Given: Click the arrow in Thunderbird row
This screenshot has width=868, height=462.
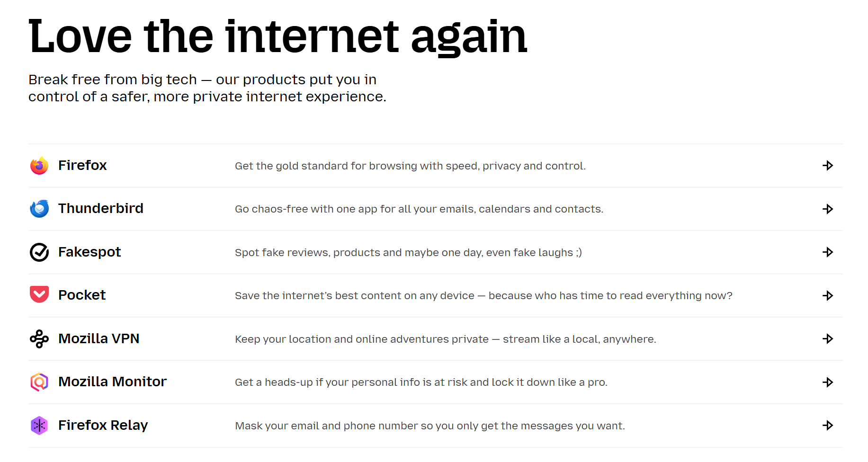Looking at the screenshot, I should click(x=828, y=209).
